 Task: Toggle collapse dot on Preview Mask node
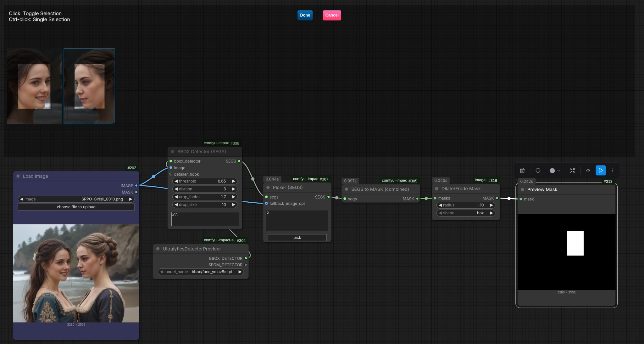[522, 189]
